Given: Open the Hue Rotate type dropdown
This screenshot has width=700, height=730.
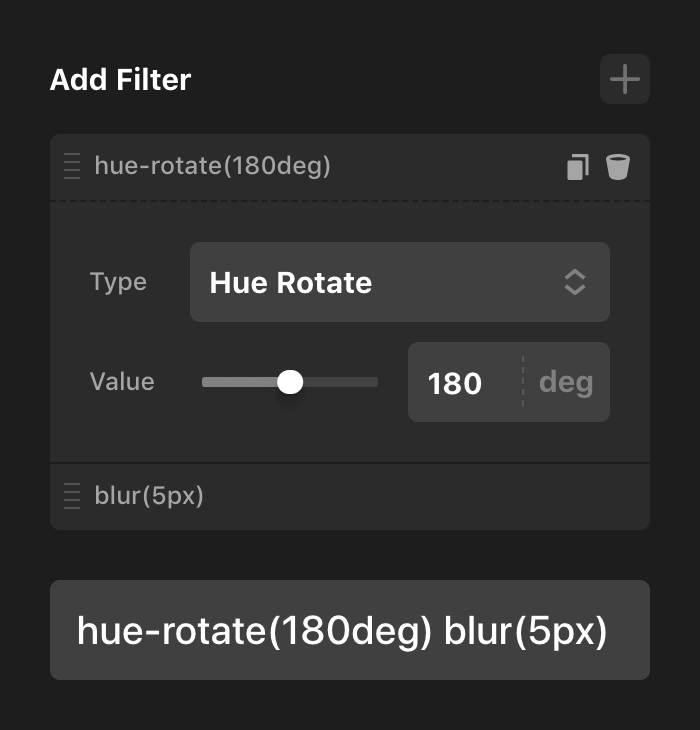Looking at the screenshot, I should pyautogui.click(x=380, y=282).
